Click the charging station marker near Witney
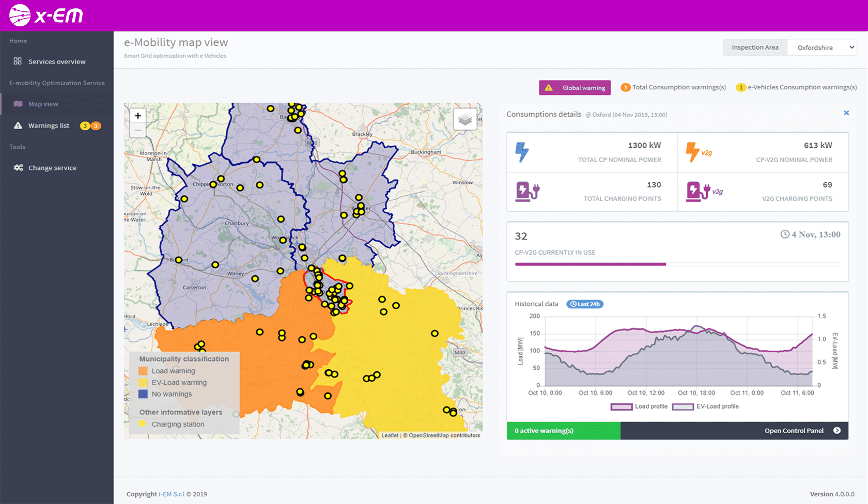 (x=255, y=279)
